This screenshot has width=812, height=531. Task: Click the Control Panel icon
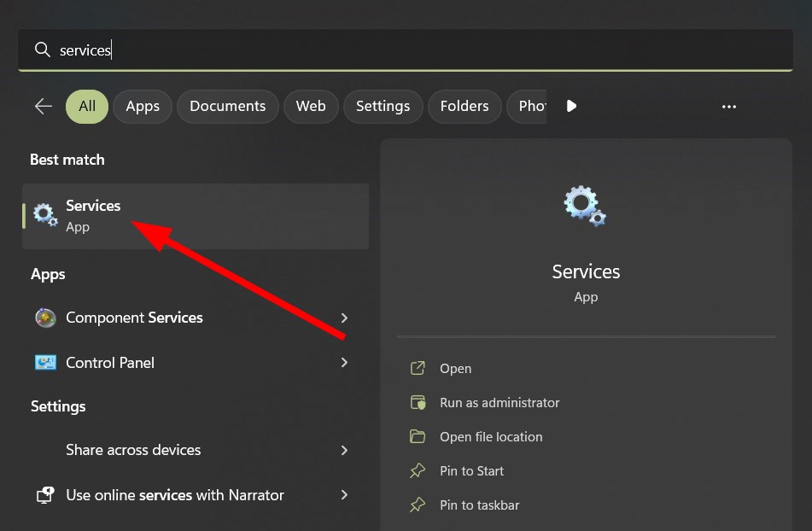point(45,363)
